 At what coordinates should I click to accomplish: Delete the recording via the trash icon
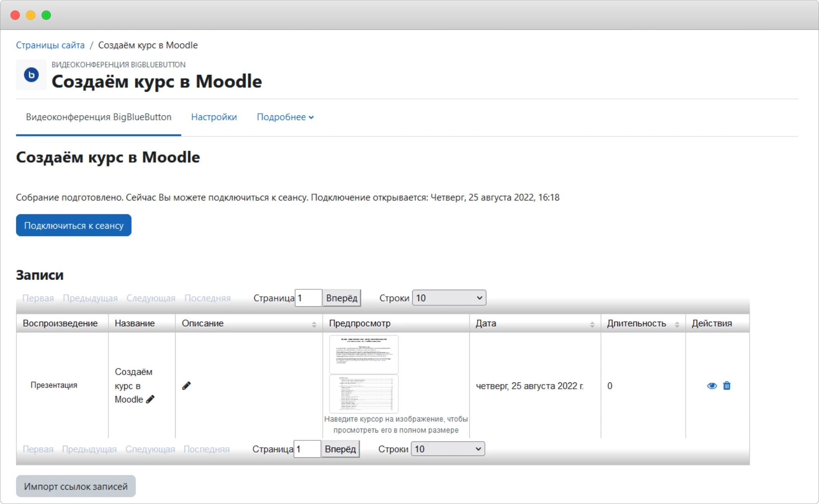tap(727, 386)
